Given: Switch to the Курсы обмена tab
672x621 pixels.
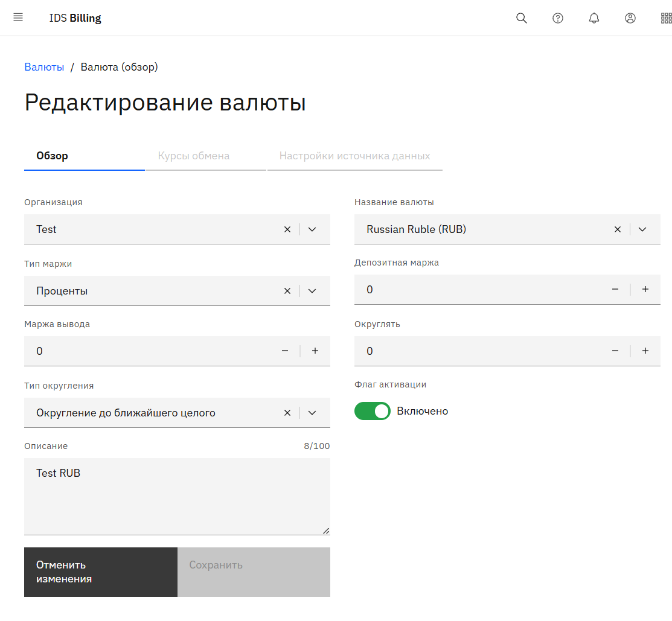Looking at the screenshot, I should (x=194, y=156).
